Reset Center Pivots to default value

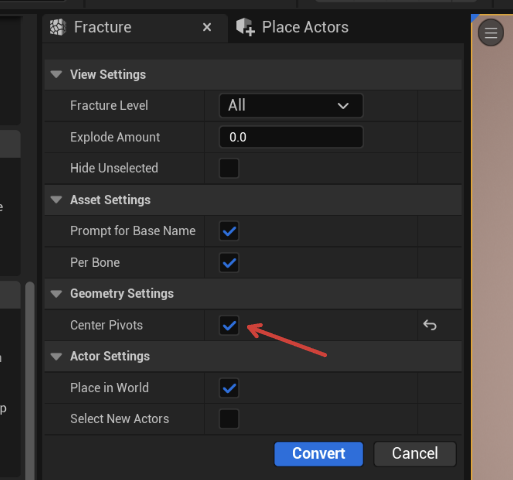coord(430,325)
